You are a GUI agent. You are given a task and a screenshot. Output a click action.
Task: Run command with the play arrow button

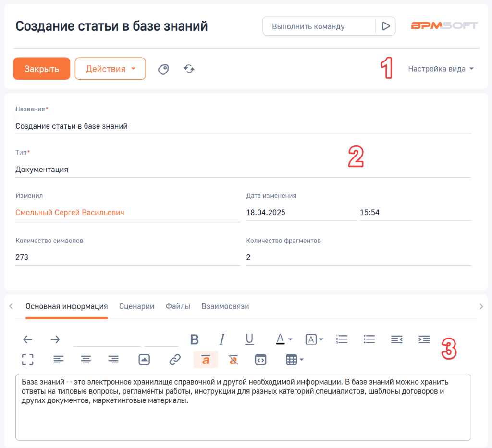pos(386,26)
